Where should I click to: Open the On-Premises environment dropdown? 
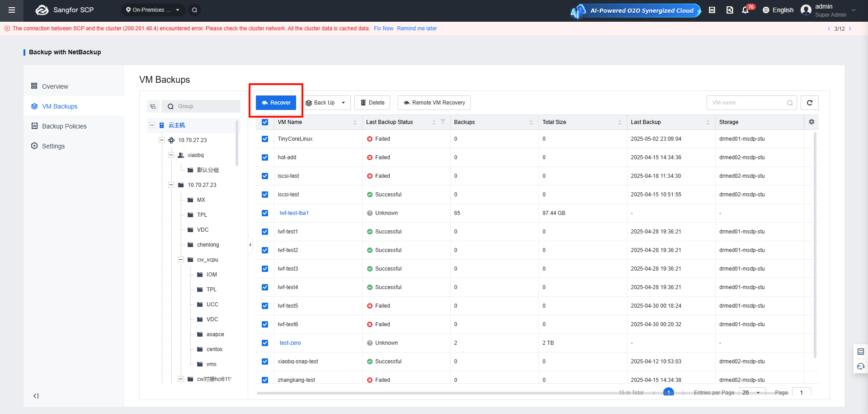point(153,10)
